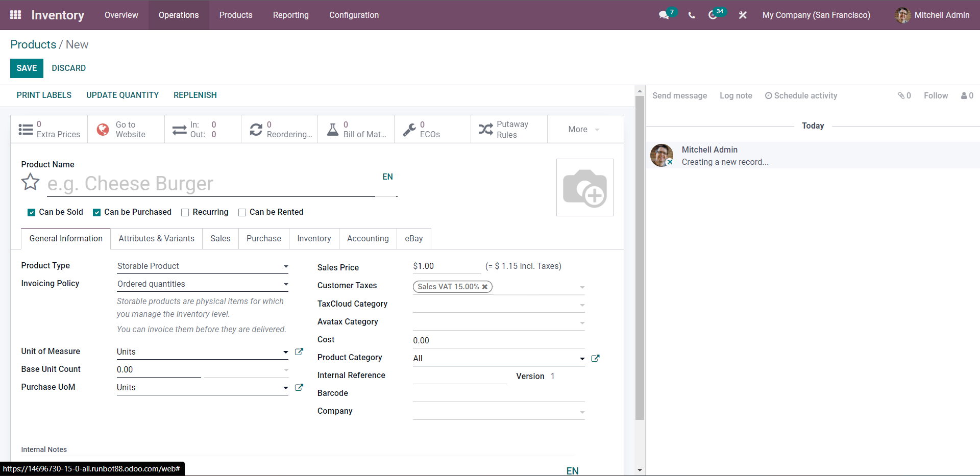The image size is (980, 476).
Task: Open the Products menu
Action: [236, 15]
